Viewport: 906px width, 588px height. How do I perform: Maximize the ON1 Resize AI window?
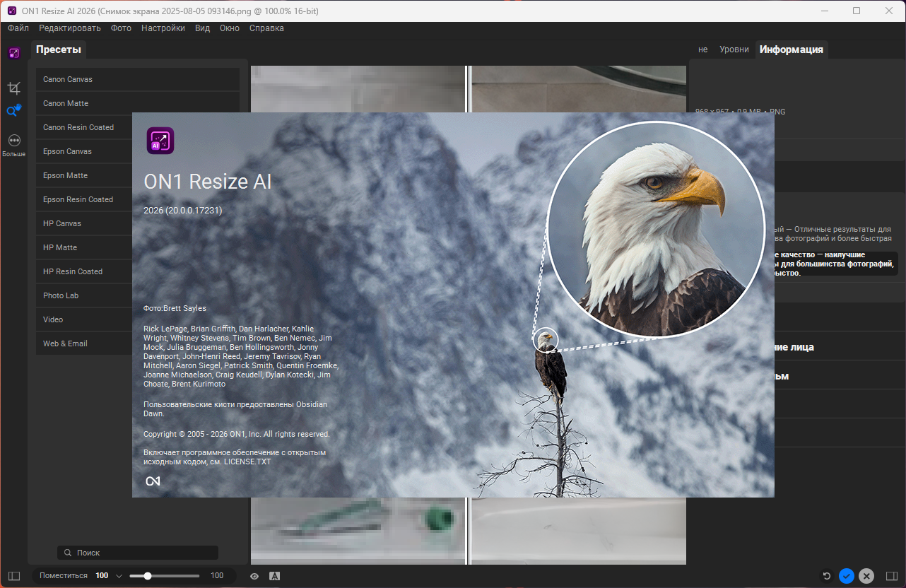coord(857,11)
